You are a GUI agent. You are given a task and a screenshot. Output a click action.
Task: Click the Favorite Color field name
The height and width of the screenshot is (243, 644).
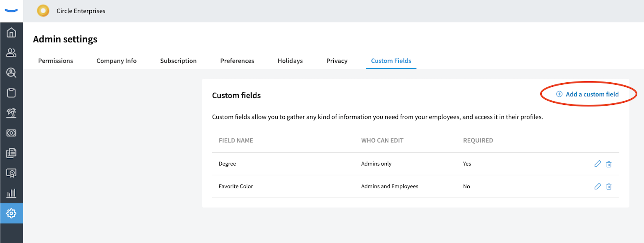(236, 186)
